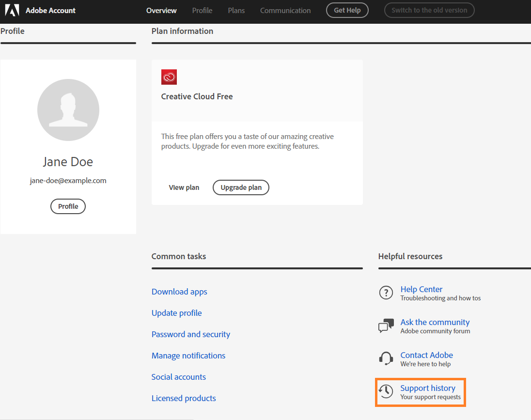The width and height of the screenshot is (531, 420).
Task: Click the View plan button
Action: pos(184,187)
